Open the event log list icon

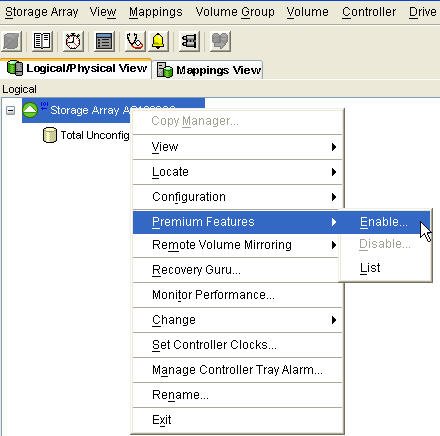point(104,41)
